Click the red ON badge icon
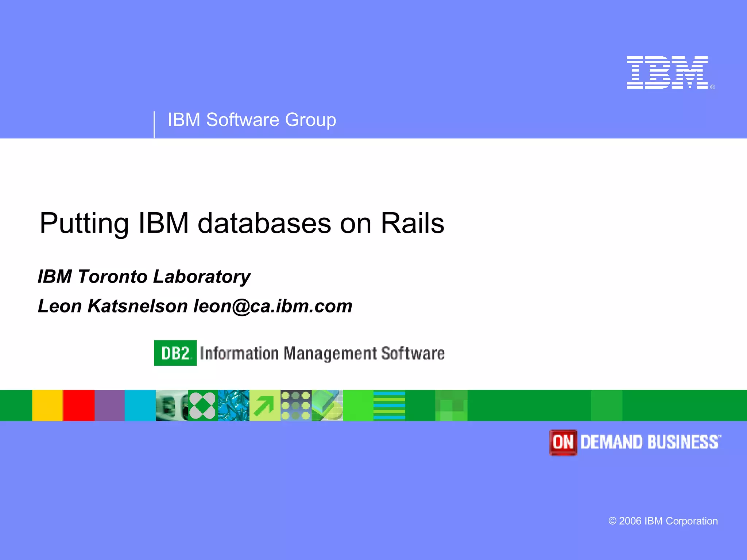The image size is (747, 560). [x=563, y=442]
